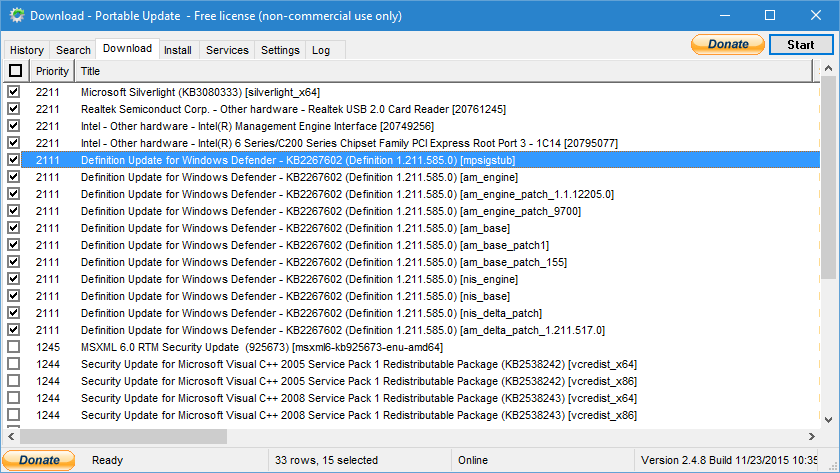Click the Donate button in status bar

coord(39,460)
